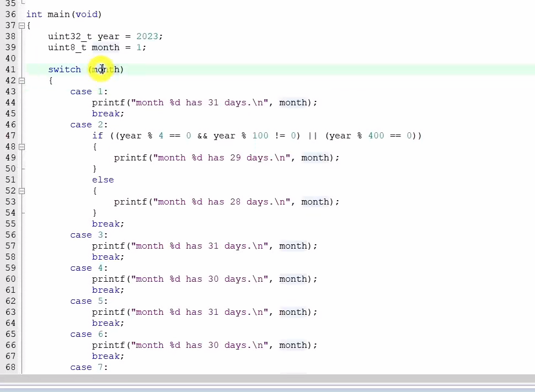Image resolution: width=535 pixels, height=392 pixels.
Task: Click 'printf' on line 53 (28 days)
Action: pyautogui.click(x=131, y=202)
